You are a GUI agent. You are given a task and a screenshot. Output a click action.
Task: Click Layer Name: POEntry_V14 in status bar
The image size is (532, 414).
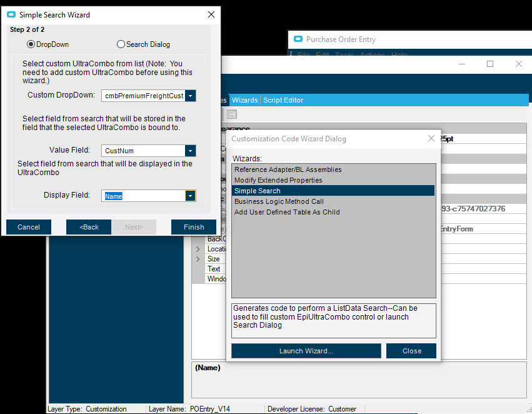(189, 409)
